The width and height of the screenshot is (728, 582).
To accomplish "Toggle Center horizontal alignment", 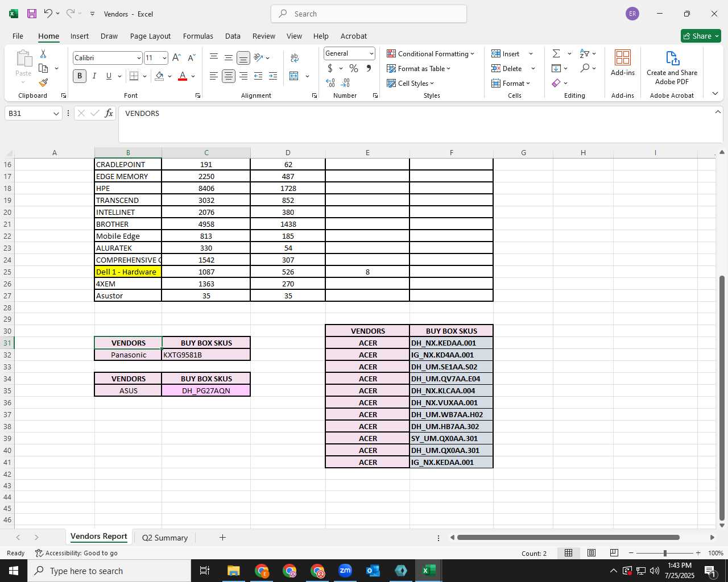I will click(x=229, y=76).
